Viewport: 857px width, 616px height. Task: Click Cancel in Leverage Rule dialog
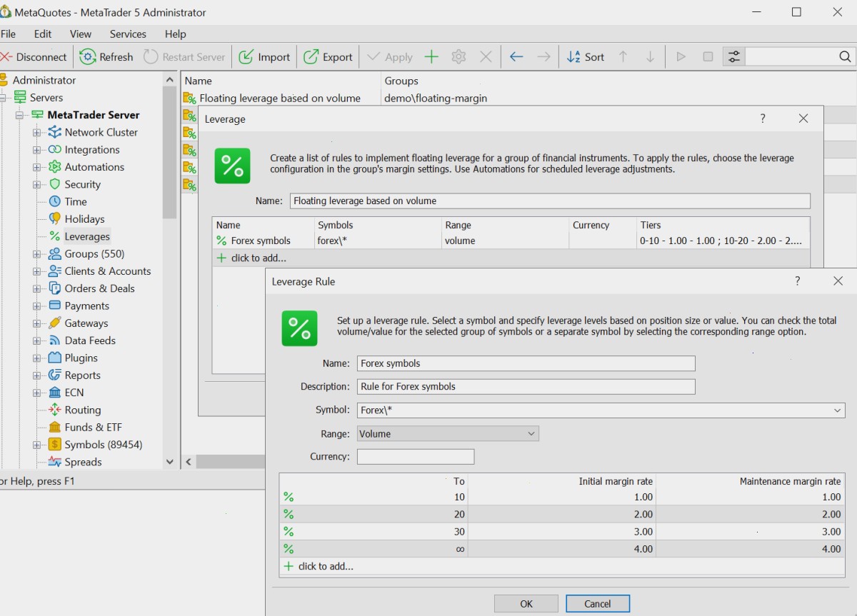tap(598, 604)
